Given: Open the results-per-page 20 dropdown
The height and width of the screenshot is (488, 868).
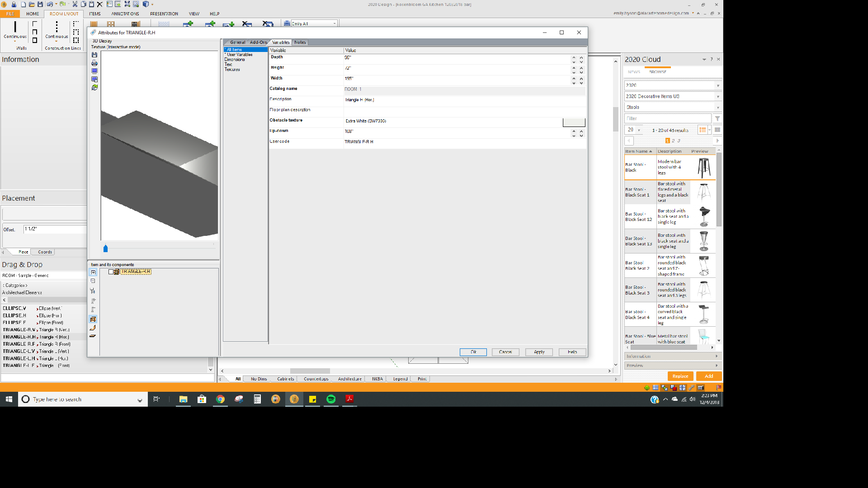Looking at the screenshot, I should tap(639, 130).
